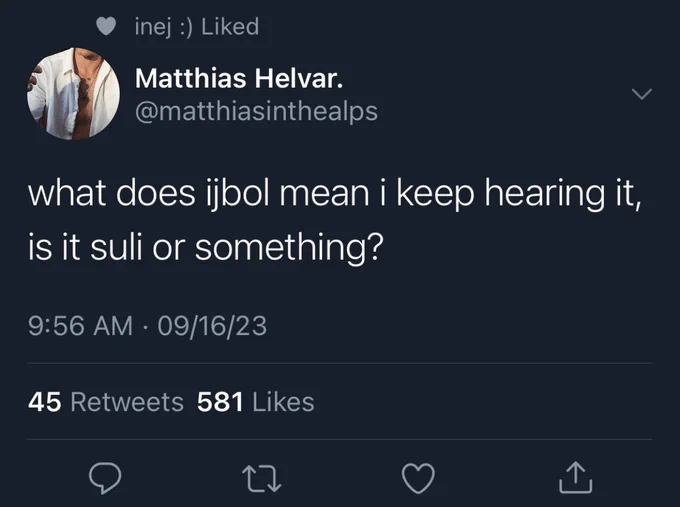This screenshot has width=680, height=507.
Task: Open Matthias Helvar's profile picture
Action: (x=73, y=94)
